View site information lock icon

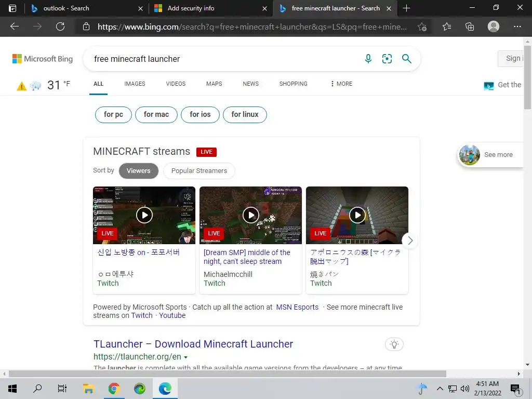coord(86,26)
